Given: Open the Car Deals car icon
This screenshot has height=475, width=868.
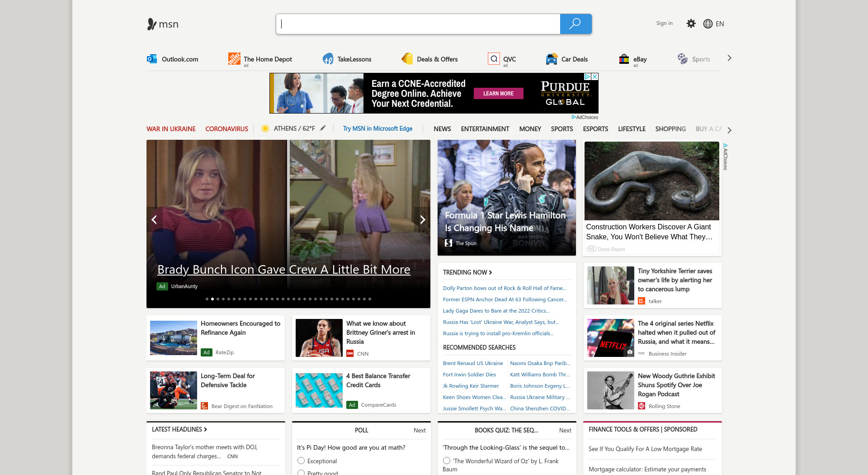Looking at the screenshot, I should point(552,59).
